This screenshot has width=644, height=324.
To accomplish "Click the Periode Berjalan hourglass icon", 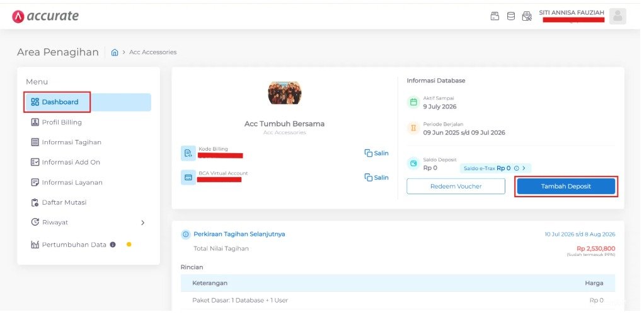I will [413, 128].
